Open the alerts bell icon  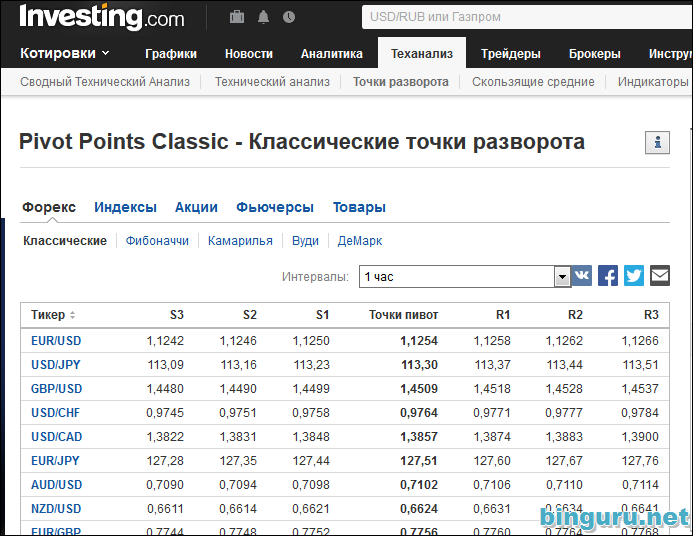click(263, 17)
